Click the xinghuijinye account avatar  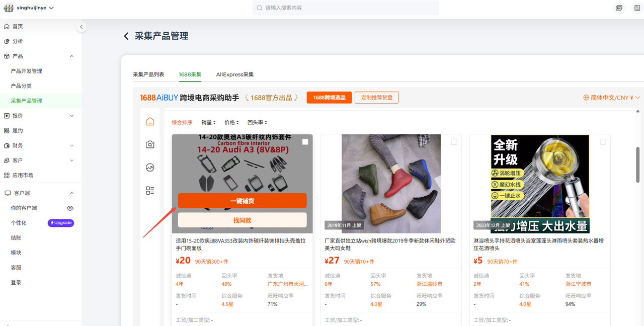click(x=9, y=8)
